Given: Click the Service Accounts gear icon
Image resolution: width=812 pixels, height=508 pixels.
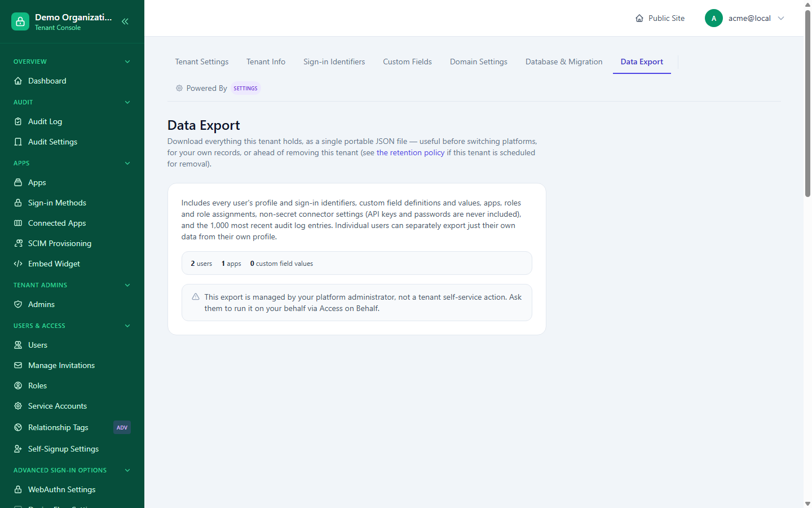Looking at the screenshot, I should point(18,406).
